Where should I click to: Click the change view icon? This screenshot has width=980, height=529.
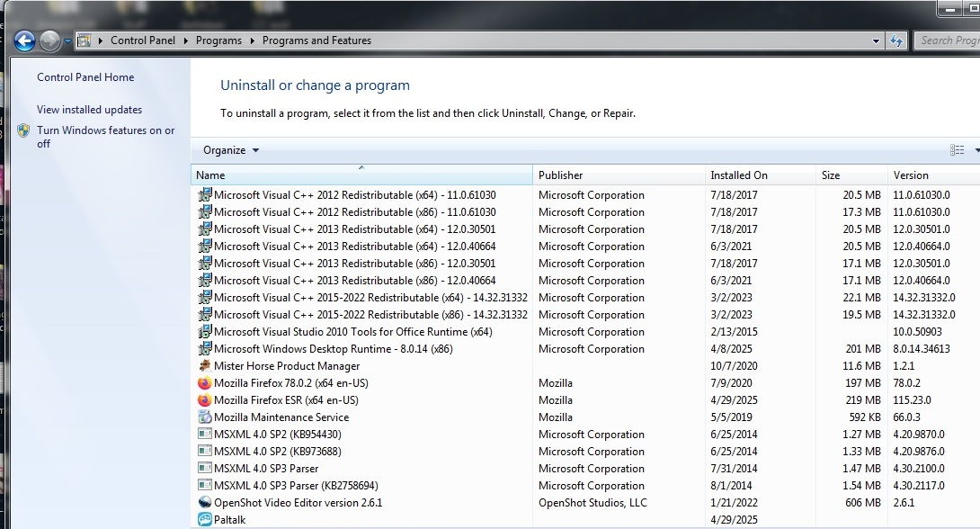[957, 149]
